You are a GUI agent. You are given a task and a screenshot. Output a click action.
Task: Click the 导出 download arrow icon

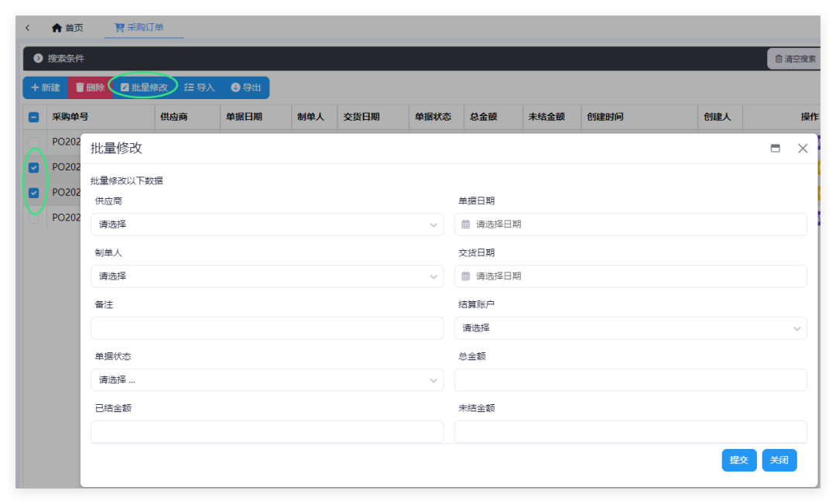[235, 87]
